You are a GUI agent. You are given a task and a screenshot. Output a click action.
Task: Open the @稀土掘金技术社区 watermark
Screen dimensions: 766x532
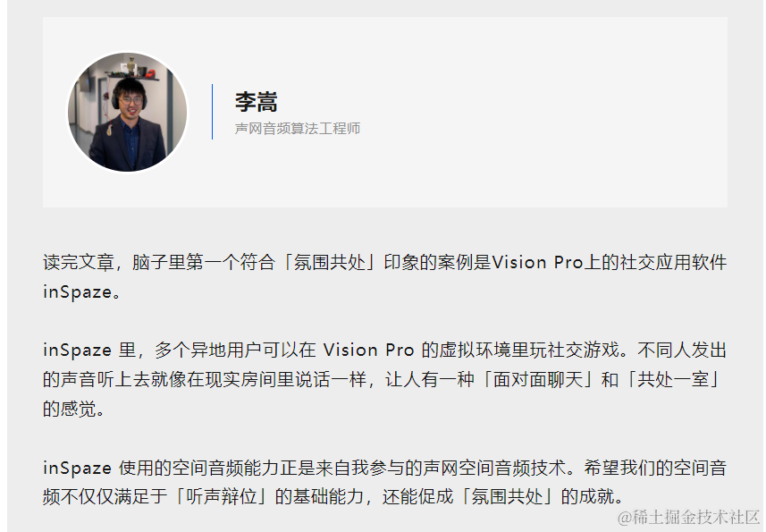[x=688, y=517]
